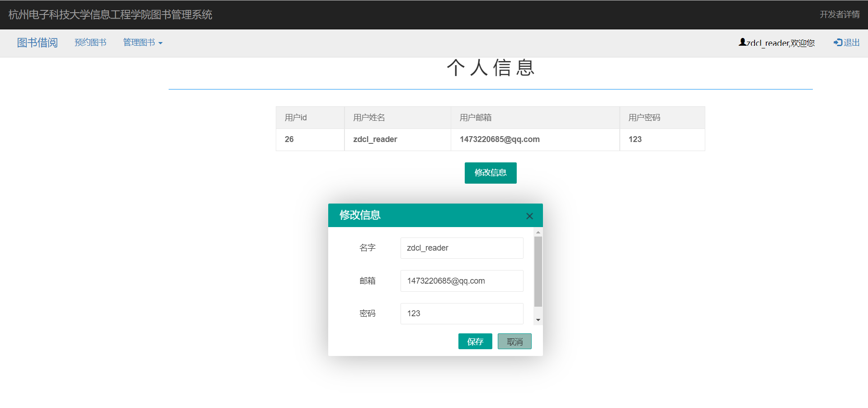Viewport: 868px width, 408px height.
Task: Click the 退出 logout link
Action: 847,43
